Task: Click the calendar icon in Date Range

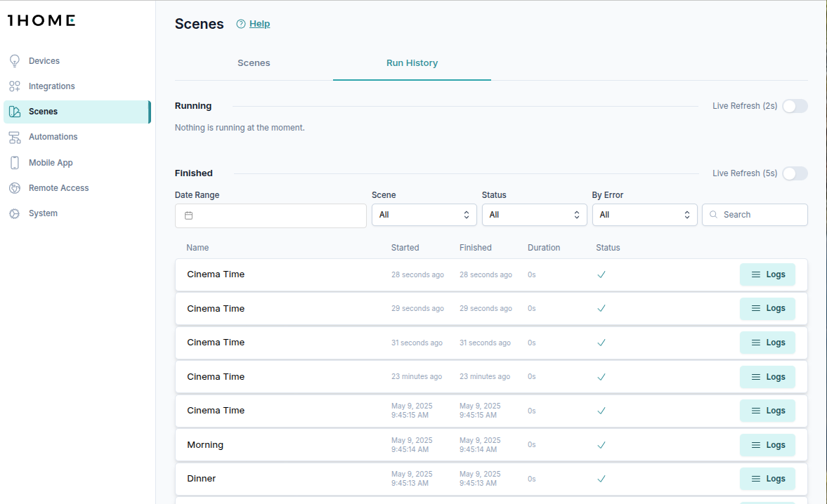Action: click(188, 215)
